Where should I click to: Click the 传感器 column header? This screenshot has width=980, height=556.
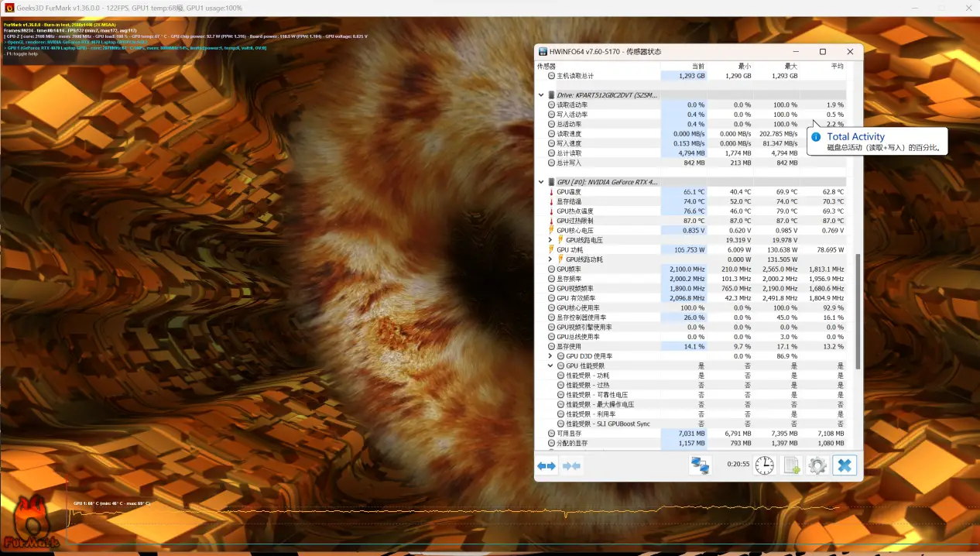(x=547, y=67)
